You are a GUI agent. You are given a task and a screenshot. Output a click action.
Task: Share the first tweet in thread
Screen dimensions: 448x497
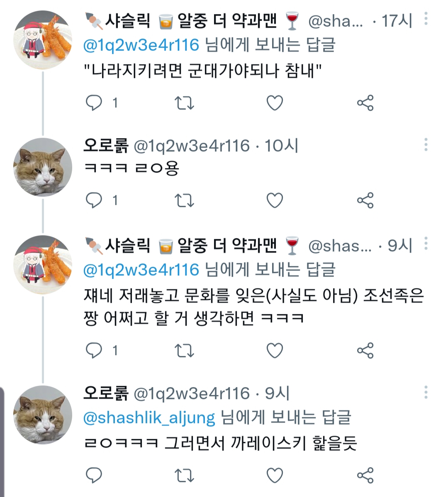tap(365, 103)
